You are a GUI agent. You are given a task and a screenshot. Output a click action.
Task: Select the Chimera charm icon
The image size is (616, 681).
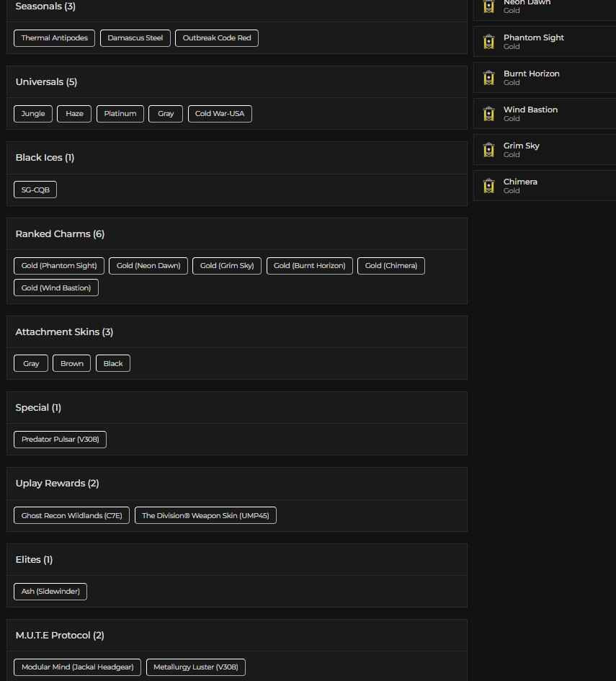(x=488, y=185)
